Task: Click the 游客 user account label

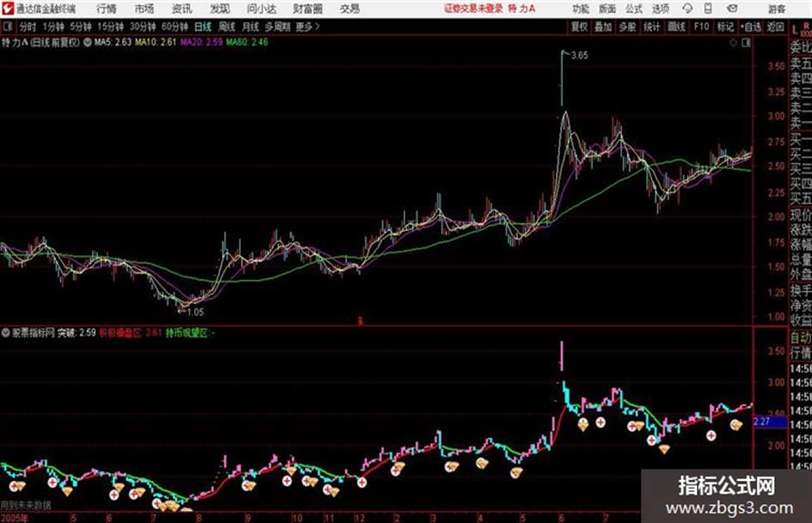Action: tap(776, 9)
